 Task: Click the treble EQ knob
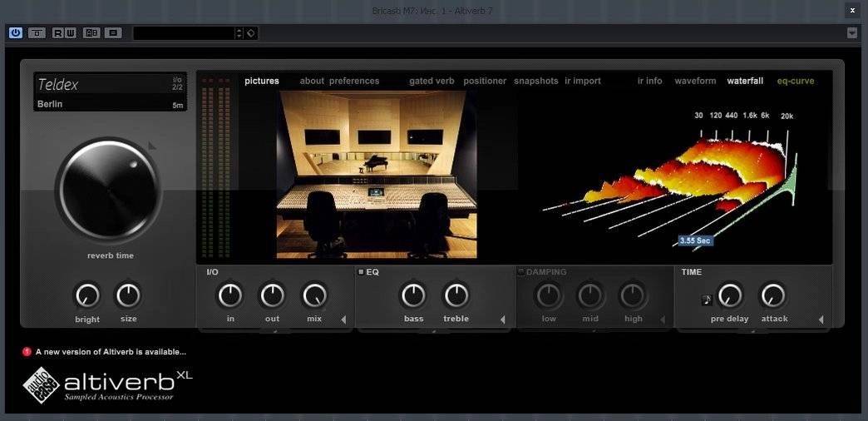456,296
